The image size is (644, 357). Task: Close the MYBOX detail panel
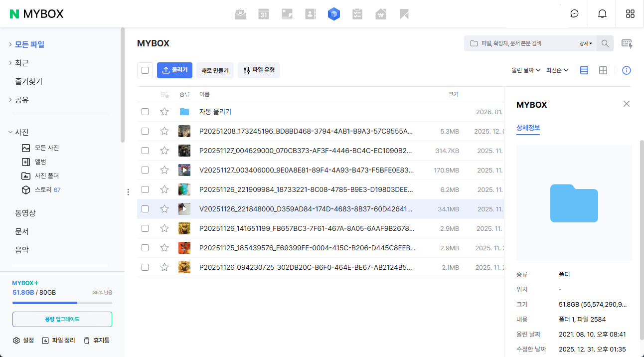627,104
